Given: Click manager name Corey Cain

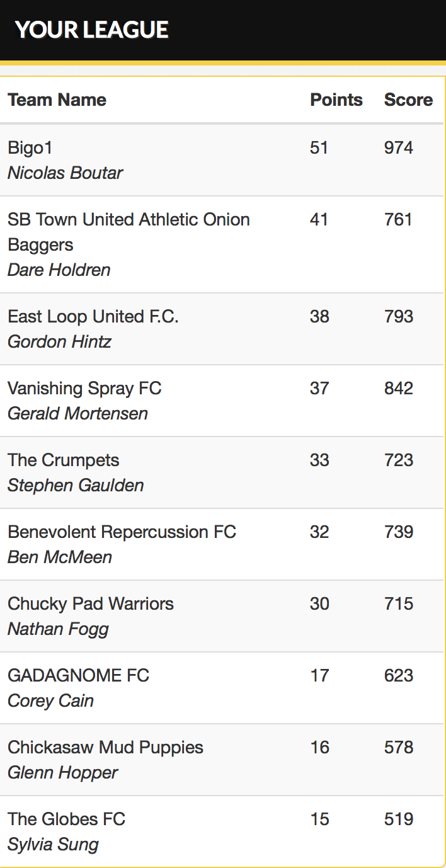Looking at the screenshot, I should [x=50, y=700].
